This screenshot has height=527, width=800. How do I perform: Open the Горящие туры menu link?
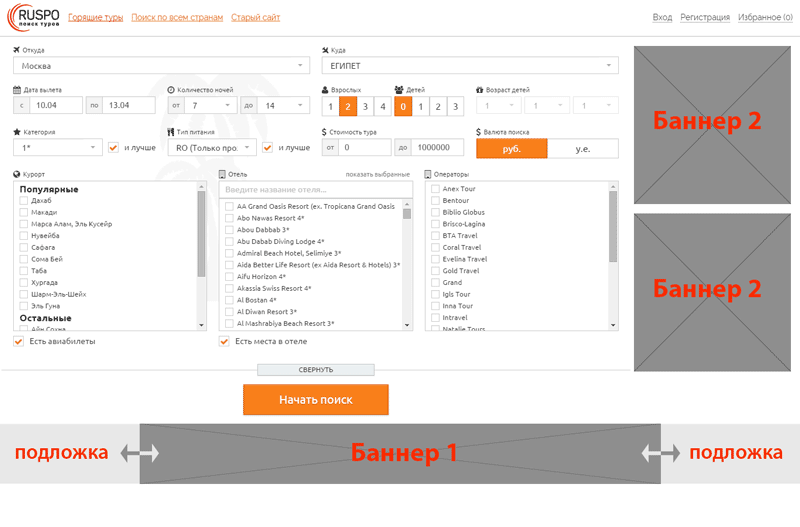pos(97,17)
